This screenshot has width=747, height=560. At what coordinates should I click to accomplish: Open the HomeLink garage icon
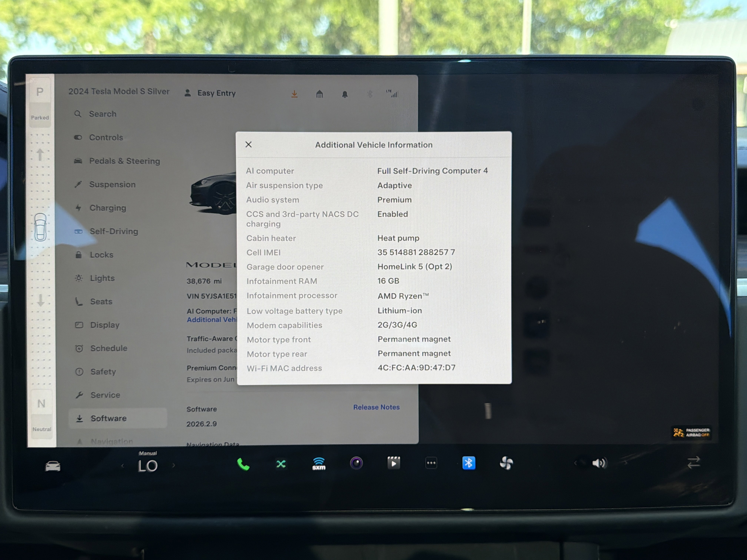pyautogui.click(x=319, y=94)
